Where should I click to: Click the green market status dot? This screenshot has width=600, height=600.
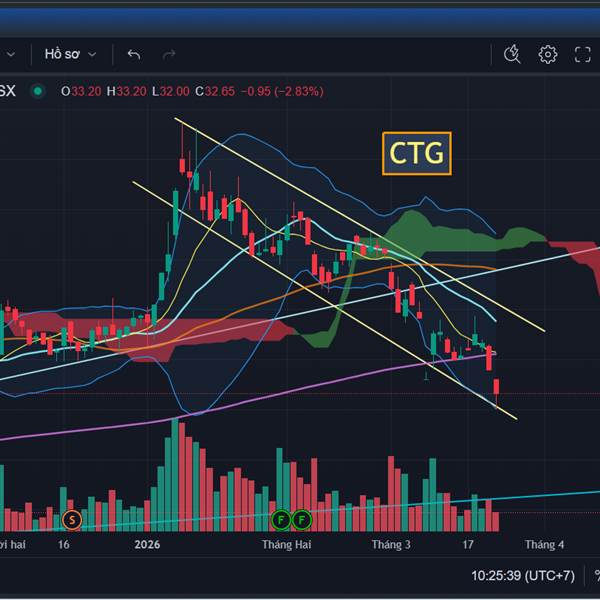[38, 91]
